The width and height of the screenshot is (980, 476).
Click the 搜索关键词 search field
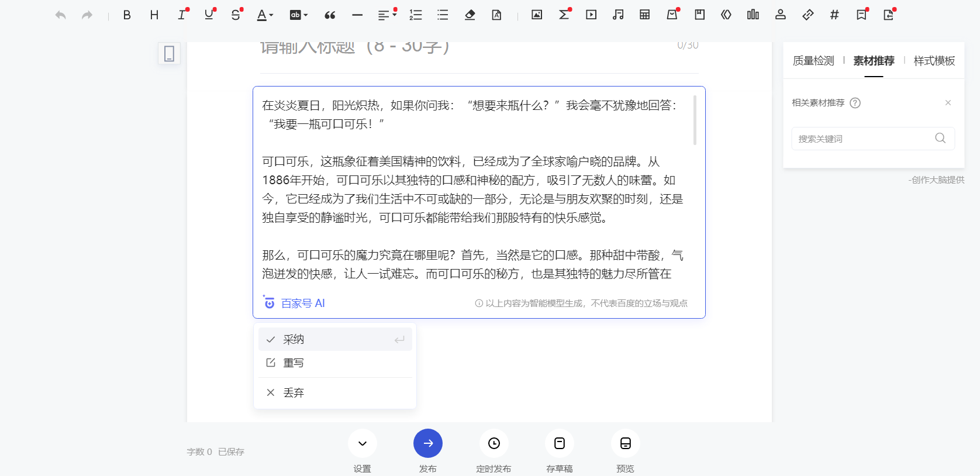pos(864,139)
